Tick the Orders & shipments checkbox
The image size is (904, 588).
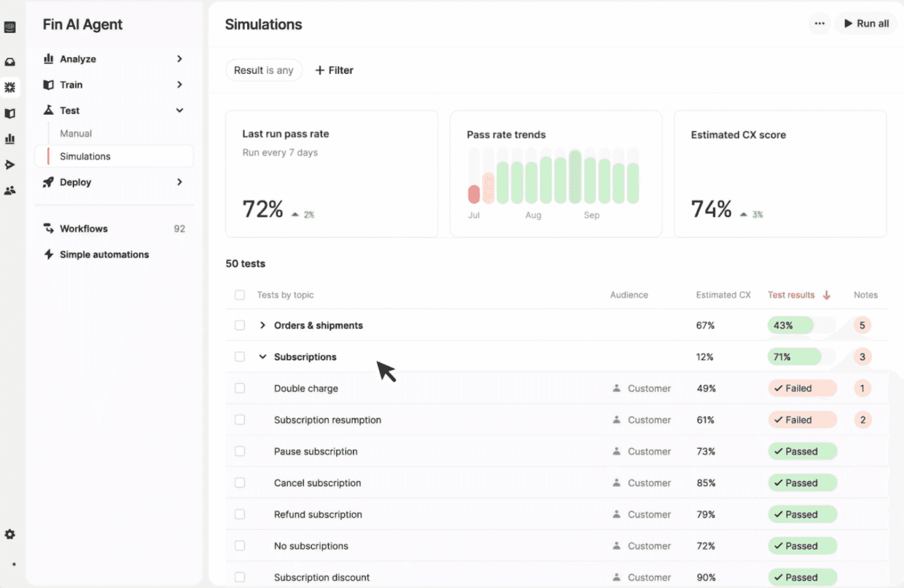tap(240, 325)
